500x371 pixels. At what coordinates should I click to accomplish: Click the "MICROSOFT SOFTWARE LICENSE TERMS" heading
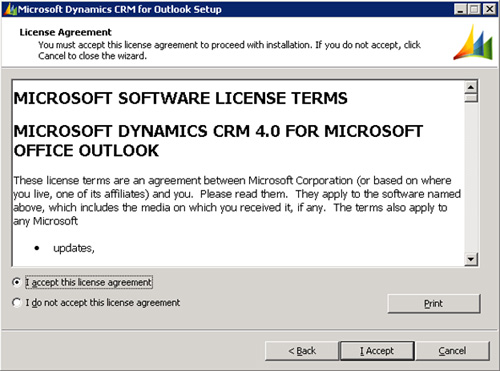click(x=180, y=98)
